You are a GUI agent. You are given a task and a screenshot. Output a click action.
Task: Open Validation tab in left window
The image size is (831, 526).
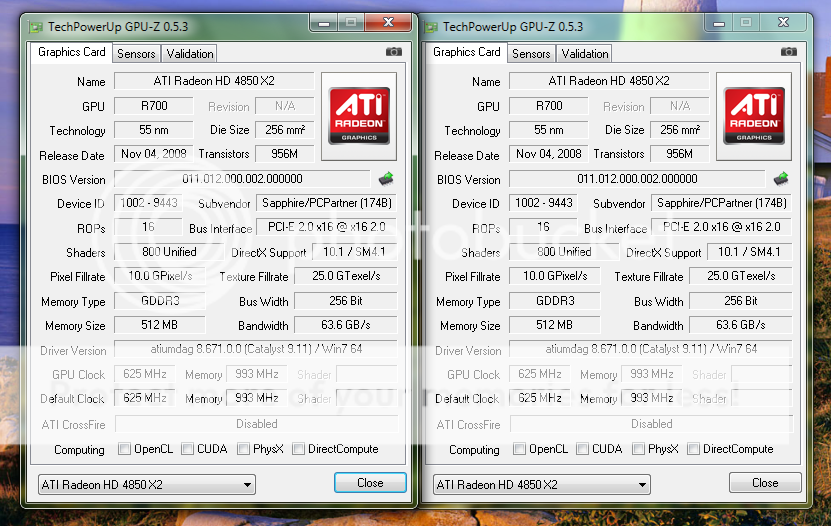(x=190, y=54)
